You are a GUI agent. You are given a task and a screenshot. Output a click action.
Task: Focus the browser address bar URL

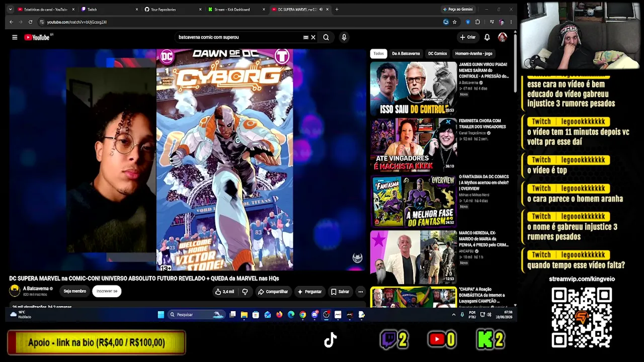76,22
